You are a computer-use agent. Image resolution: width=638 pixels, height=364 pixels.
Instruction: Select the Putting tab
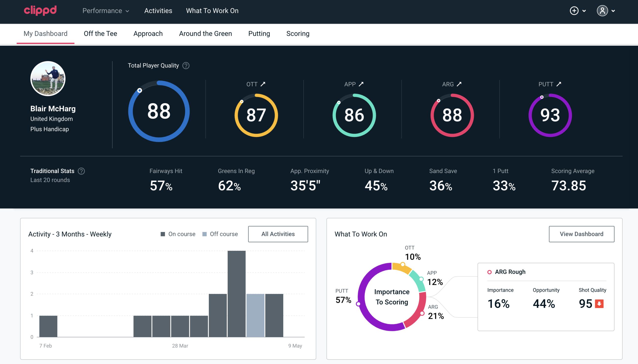pyautogui.click(x=260, y=33)
